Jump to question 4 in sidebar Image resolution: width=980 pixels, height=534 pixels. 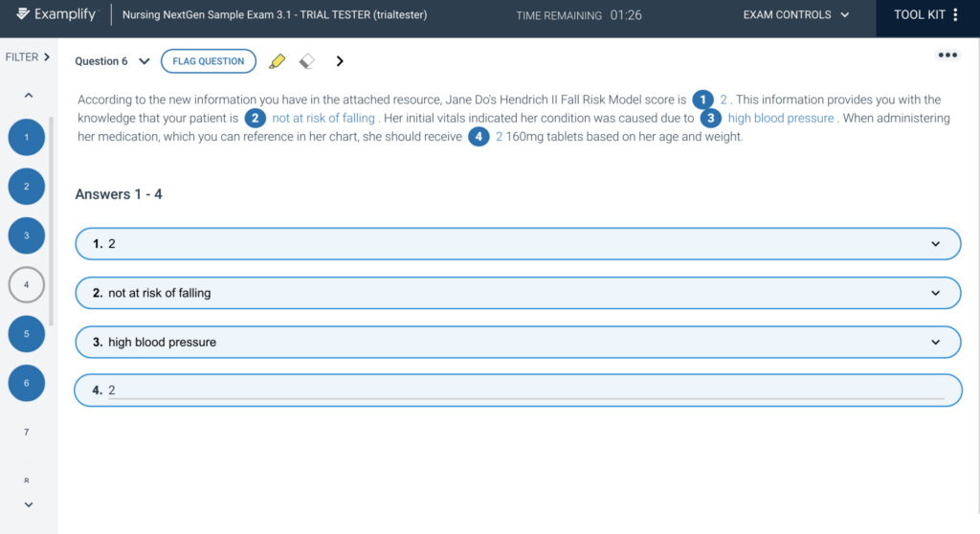[27, 284]
